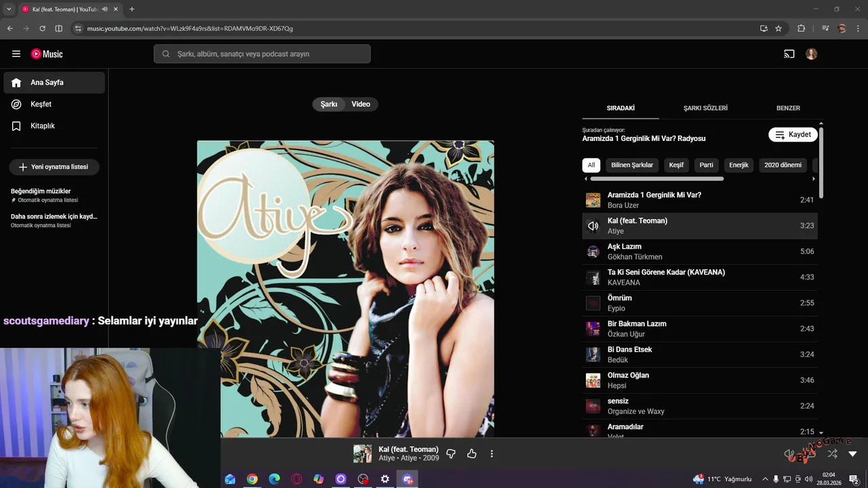Click the search magnifier icon

pyautogui.click(x=165, y=54)
